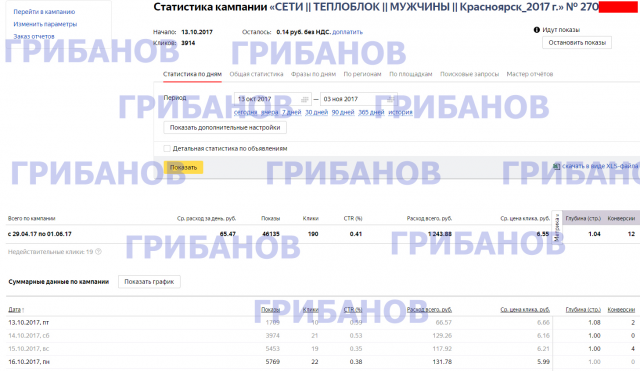
Task: Click the 'история' period link
Action: coord(400,112)
